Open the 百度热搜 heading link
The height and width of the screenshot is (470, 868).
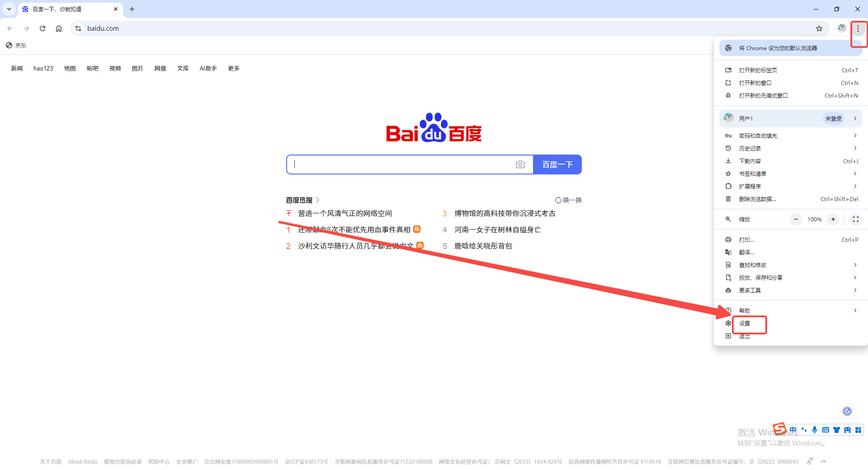pyautogui.click(x=302, y=200)
